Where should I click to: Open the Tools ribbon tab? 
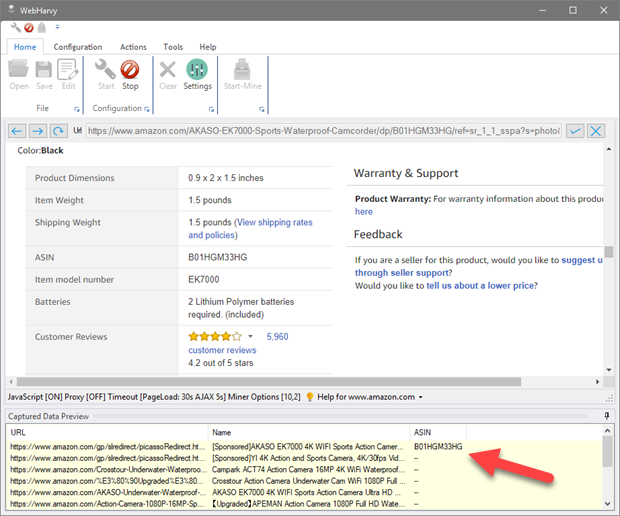173,47
